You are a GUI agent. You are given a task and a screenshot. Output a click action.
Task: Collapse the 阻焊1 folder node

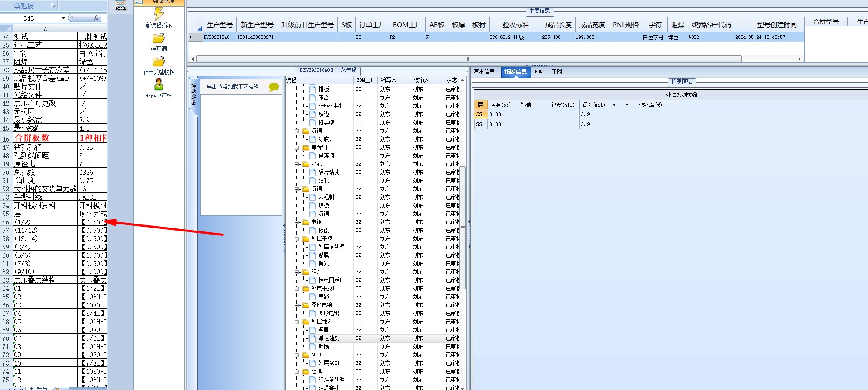[297, 272]
